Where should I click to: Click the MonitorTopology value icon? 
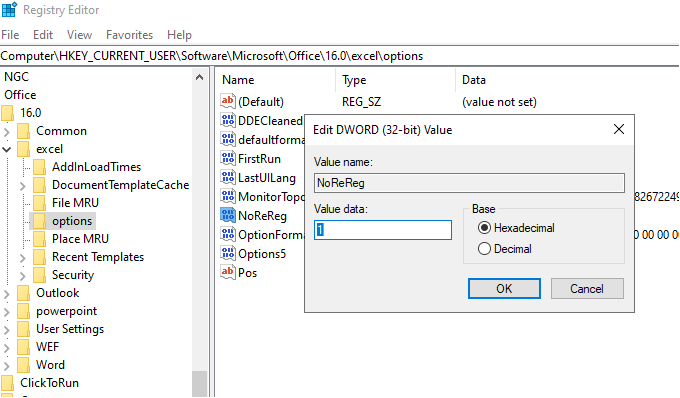[x=228, y=196]
